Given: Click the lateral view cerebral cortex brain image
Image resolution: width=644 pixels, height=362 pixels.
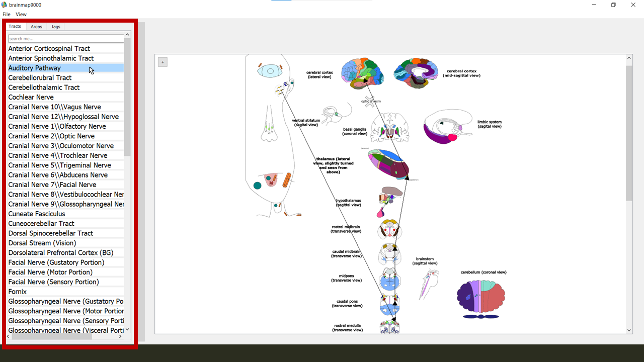Looking at the screenshot, I should coord(362,73).
